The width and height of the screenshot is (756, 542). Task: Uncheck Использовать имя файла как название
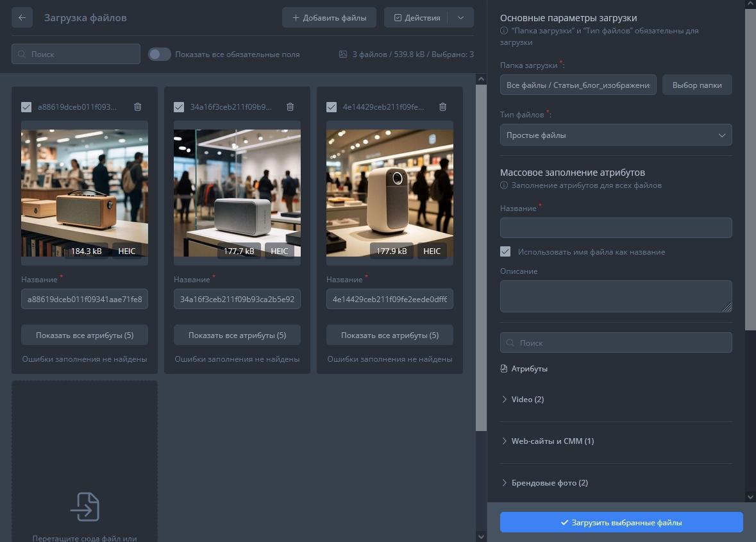pos(505,252)
